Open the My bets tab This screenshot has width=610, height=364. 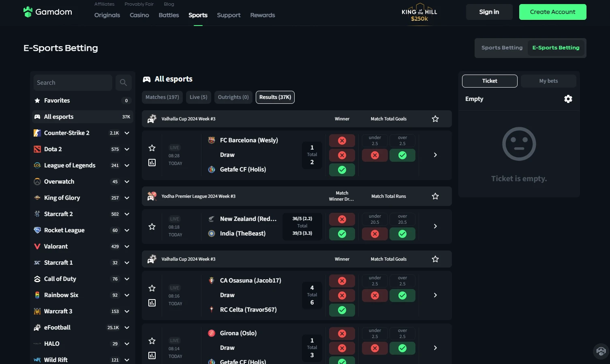coord(548,81)
